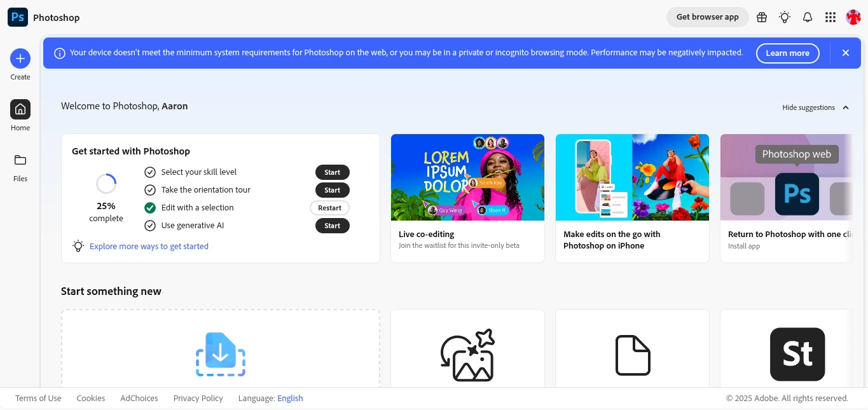Open the lightbulb tips icon in header
The width and height of the screenshot is (868, 410).
(785, 17)
